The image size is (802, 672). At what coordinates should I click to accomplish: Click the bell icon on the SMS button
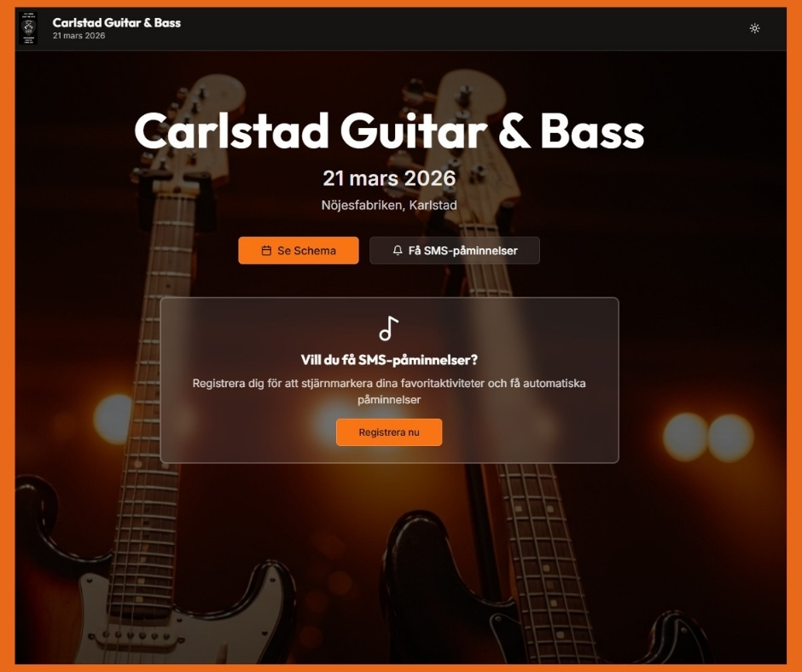pyautogui.click(x=398, y=251)
